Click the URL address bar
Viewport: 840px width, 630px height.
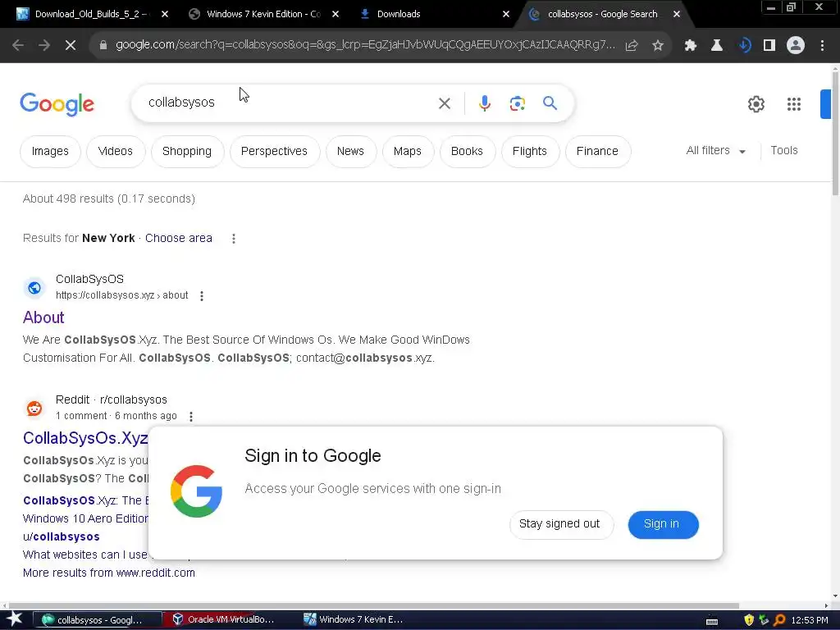365,45
